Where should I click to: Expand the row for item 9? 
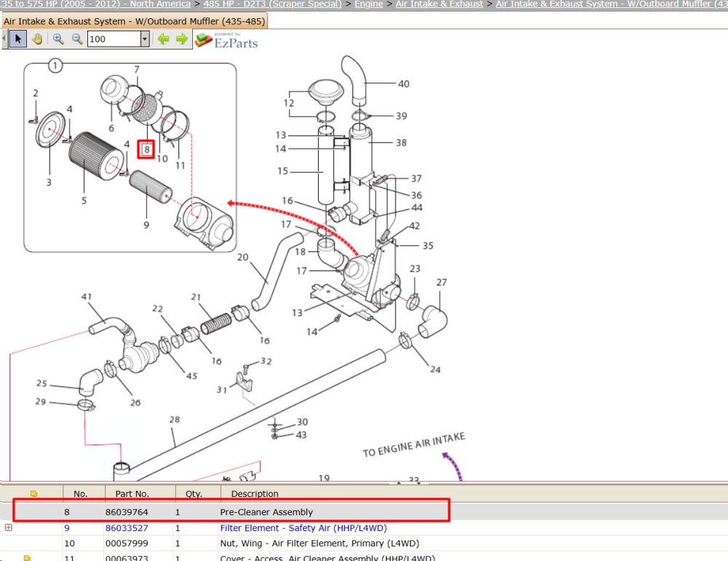8,527
